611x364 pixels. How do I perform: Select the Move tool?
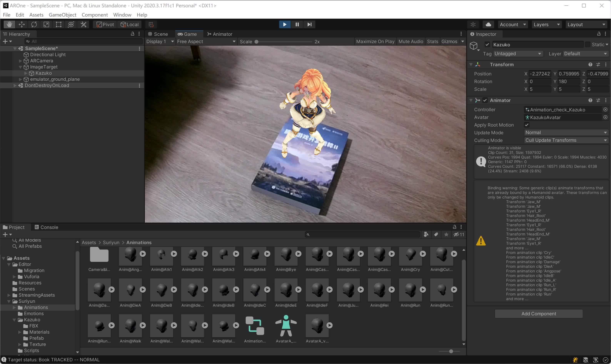22,24
